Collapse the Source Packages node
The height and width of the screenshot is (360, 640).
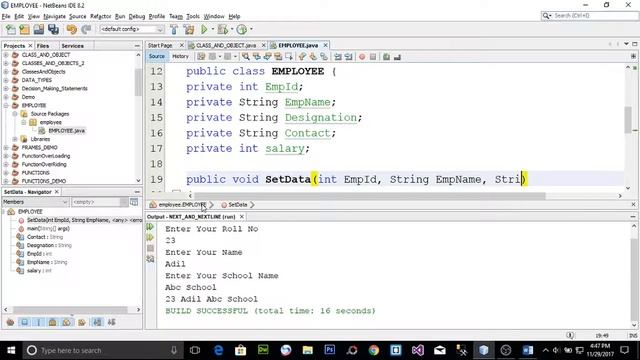(x=15, y=114)
